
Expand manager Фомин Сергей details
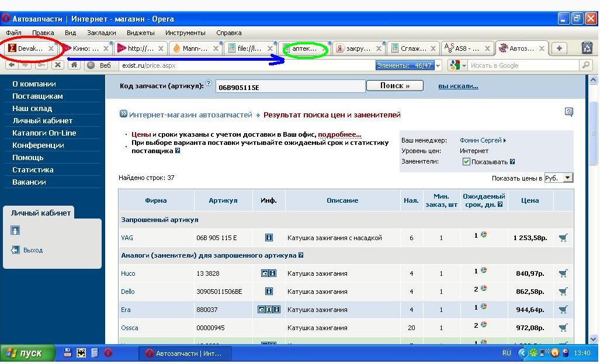click(505, 140)
